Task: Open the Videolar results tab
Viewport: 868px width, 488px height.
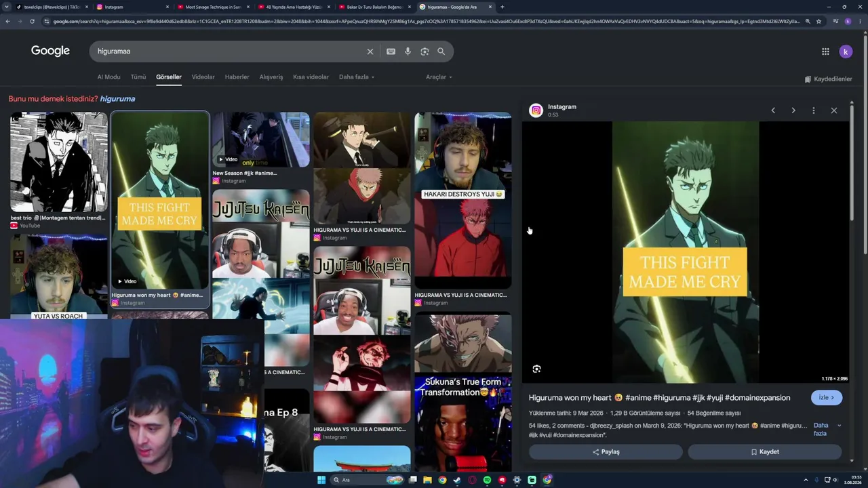Action: (x=203, y=77)
